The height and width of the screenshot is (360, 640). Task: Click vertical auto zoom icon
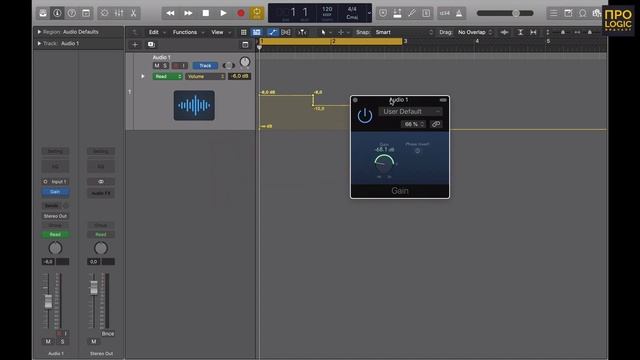pos(520,32)
